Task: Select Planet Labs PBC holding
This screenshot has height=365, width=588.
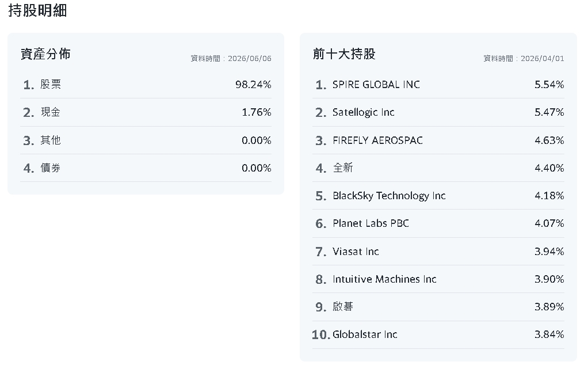Action: (x=438, y=223)
